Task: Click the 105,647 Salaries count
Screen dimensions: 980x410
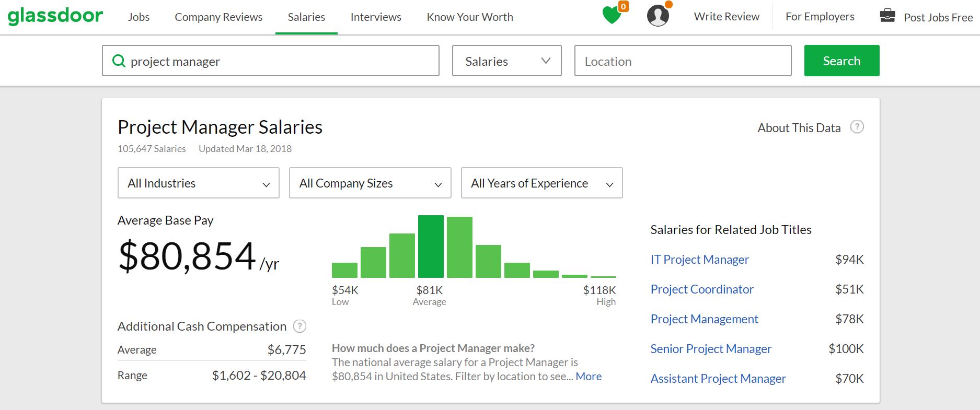Action: click(152, 149)
